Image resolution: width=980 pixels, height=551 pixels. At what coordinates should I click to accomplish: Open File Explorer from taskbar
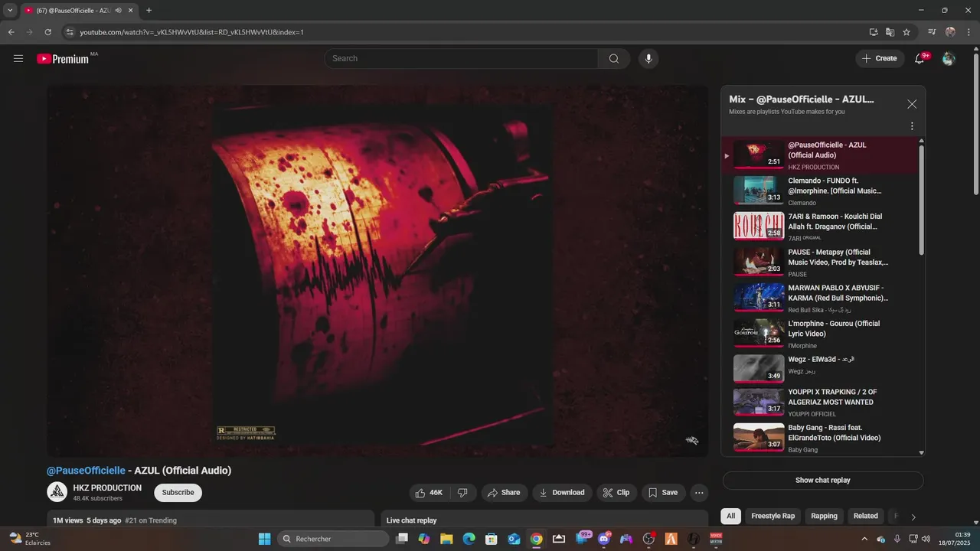click(x=446, y=539)
